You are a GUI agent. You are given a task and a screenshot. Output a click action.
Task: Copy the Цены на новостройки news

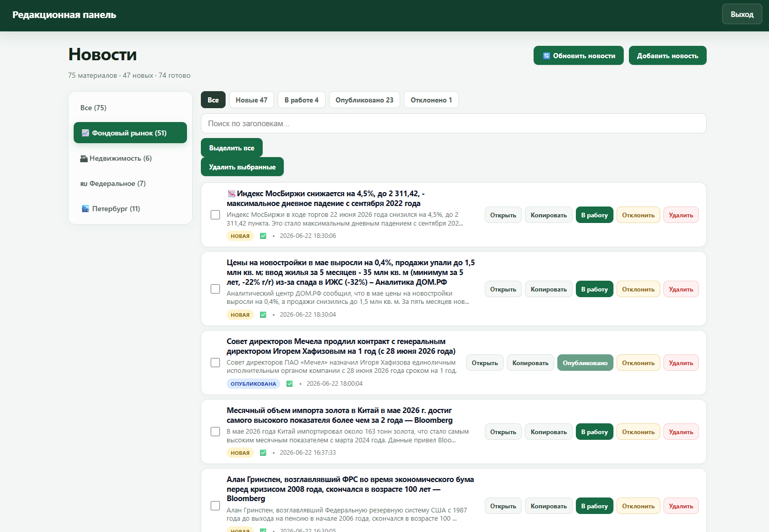pos(549,289)
